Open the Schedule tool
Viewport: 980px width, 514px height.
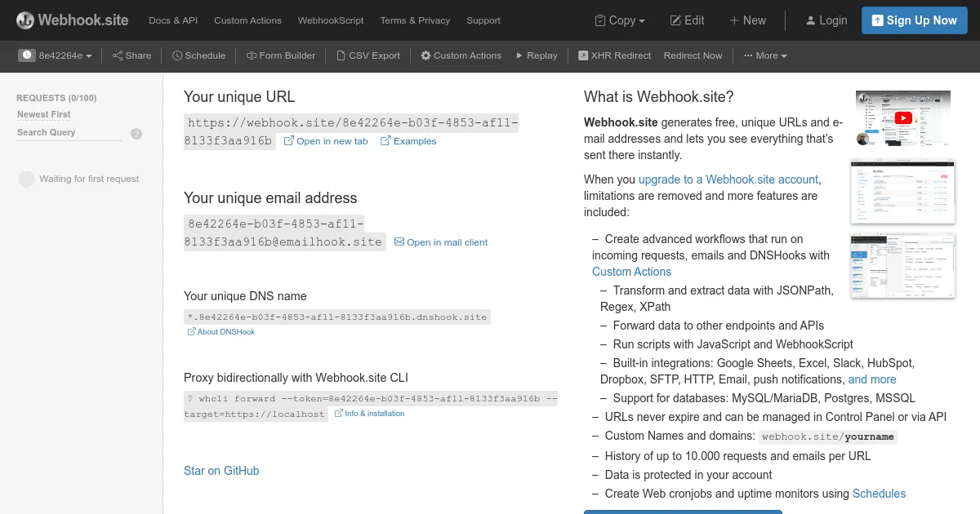click(198, 55)
